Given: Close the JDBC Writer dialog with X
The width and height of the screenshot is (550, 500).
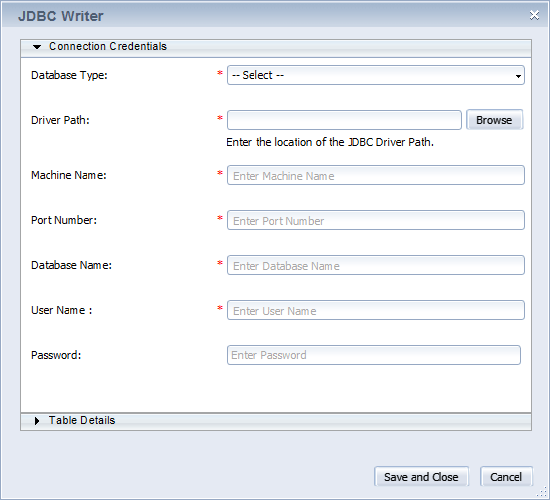Looking at the screenshot, I should tap(534, 15).
